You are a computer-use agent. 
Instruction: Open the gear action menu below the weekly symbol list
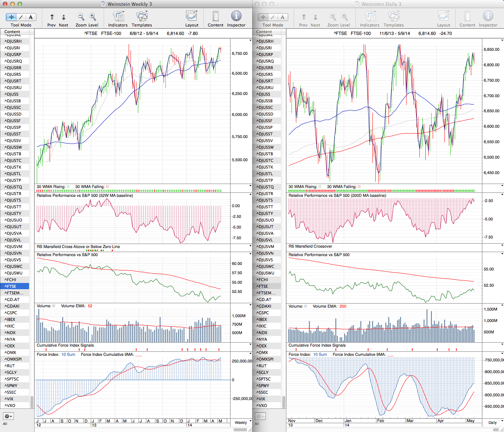pos(8,416)
